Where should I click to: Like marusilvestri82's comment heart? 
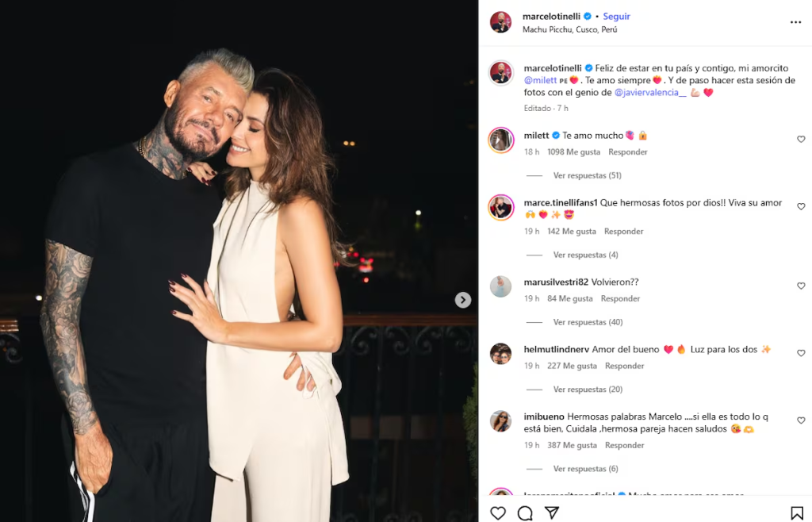801,286
